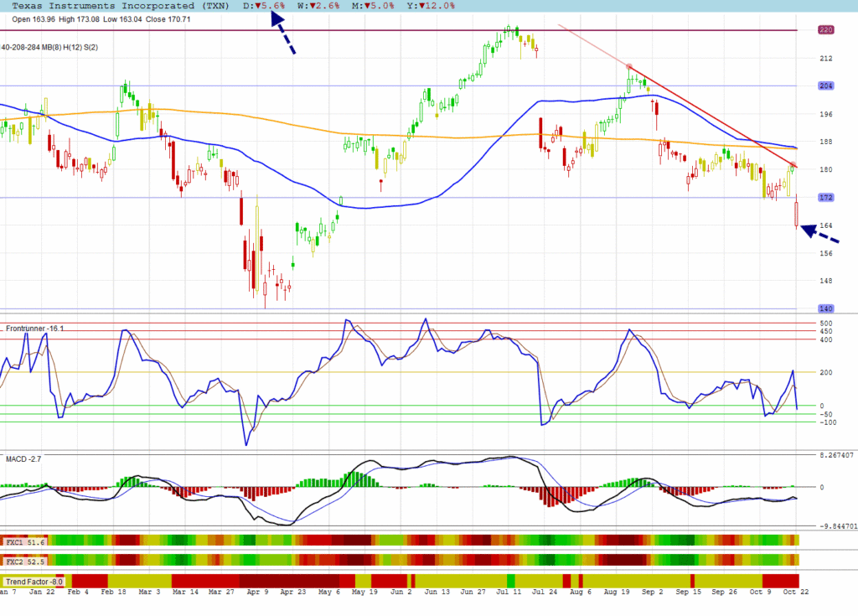Viewport: 858px width, 616px height.
Task: Click the blue dashed arrow beside the latest candle
Action: click(x=819, y=233)
